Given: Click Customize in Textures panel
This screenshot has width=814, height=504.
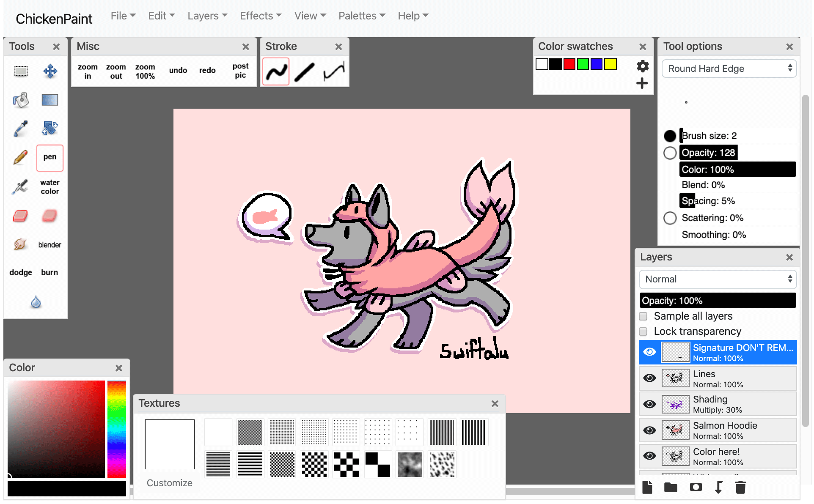Looking at the screenshot, I should (169, 483).
